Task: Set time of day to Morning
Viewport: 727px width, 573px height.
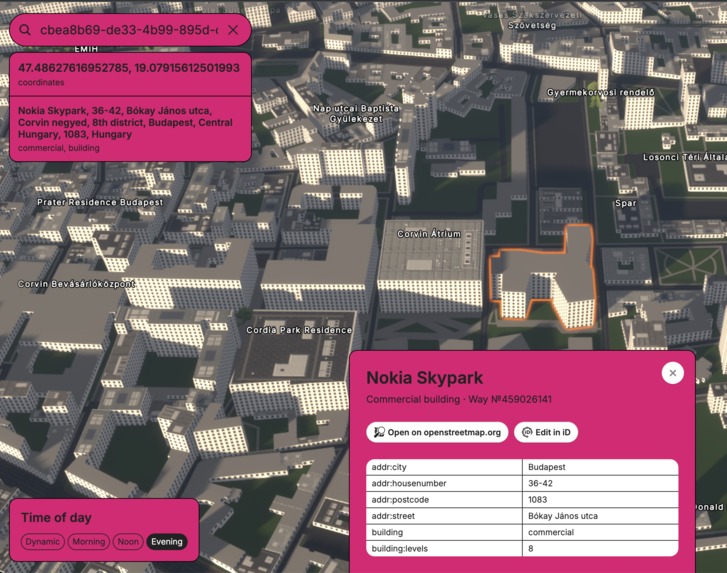Action: click(x=89, y=541)
